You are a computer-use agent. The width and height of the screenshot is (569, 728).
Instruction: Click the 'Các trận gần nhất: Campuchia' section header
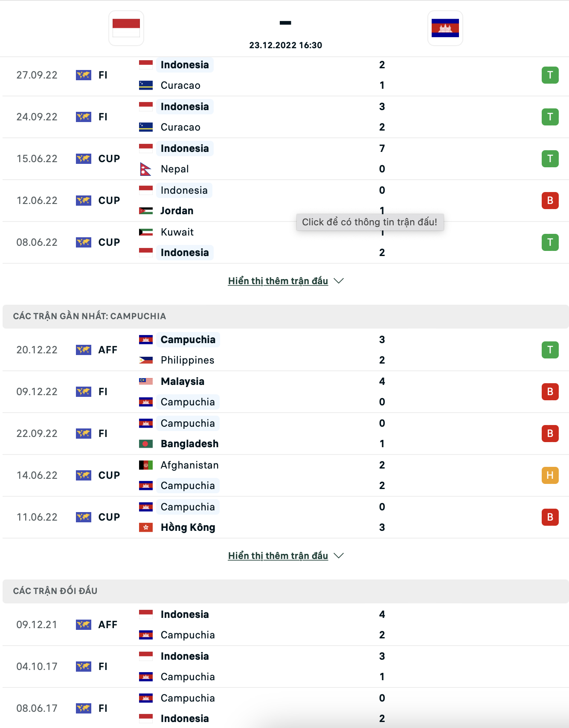point(90,316)
